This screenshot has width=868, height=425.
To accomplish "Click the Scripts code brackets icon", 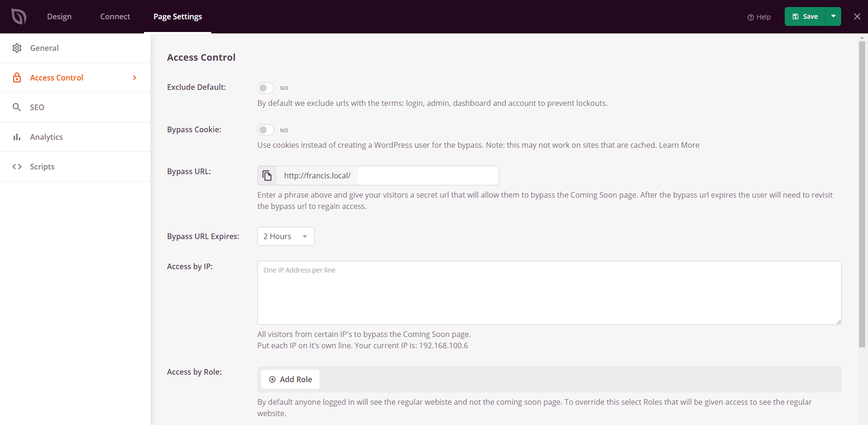I will [x=17, y=167].
